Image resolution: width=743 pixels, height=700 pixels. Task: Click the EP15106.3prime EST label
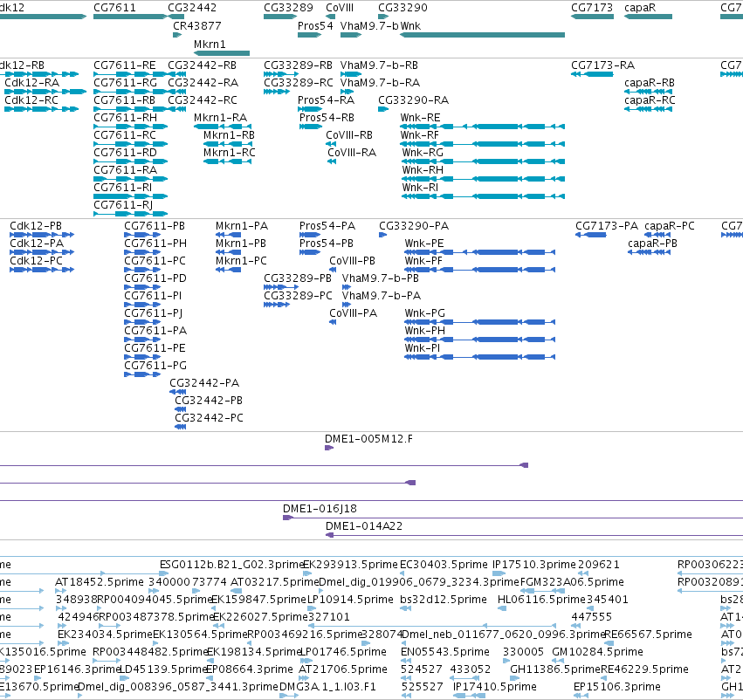(617, 687)
